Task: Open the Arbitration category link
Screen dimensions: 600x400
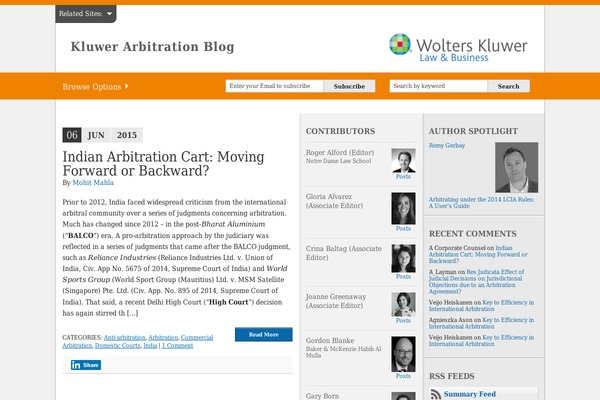Action: 163,338
